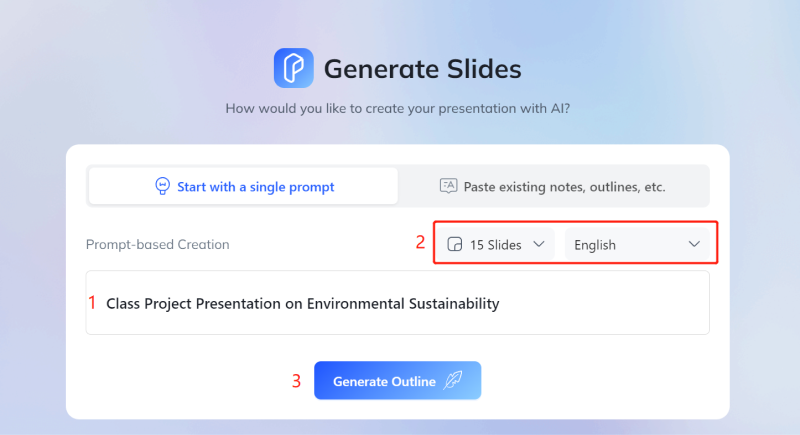Screen dimensions: 800x435
Task: Click the text note icon in paste tab
Action: 448,186
